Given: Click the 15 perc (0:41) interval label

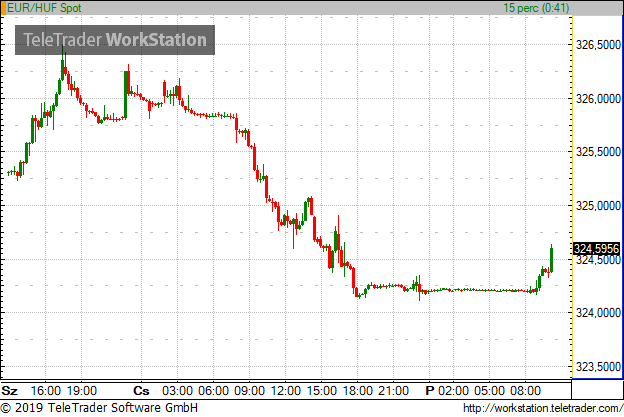Looking at the screenshot, I should [x=536, y=8].
